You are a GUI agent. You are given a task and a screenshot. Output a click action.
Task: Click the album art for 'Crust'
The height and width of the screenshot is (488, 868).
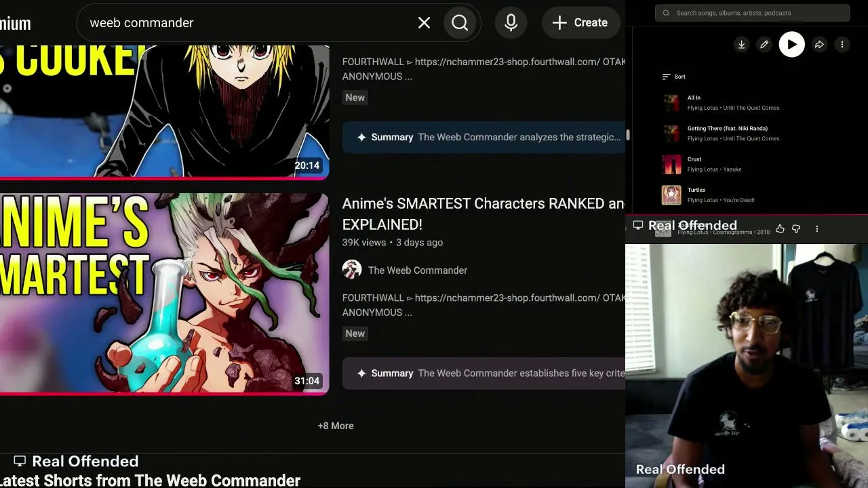click(671, 164)
